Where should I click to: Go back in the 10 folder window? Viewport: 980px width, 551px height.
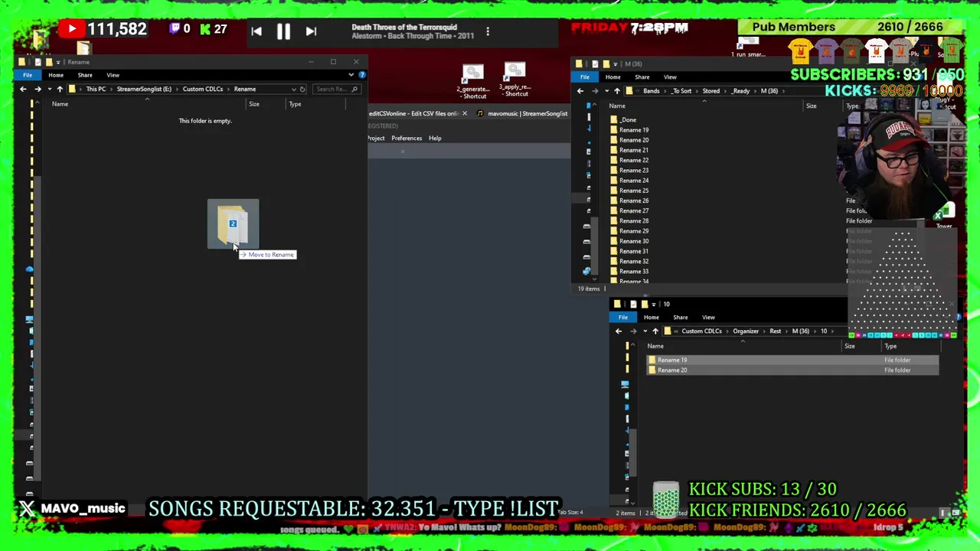[x=619, y=331]
